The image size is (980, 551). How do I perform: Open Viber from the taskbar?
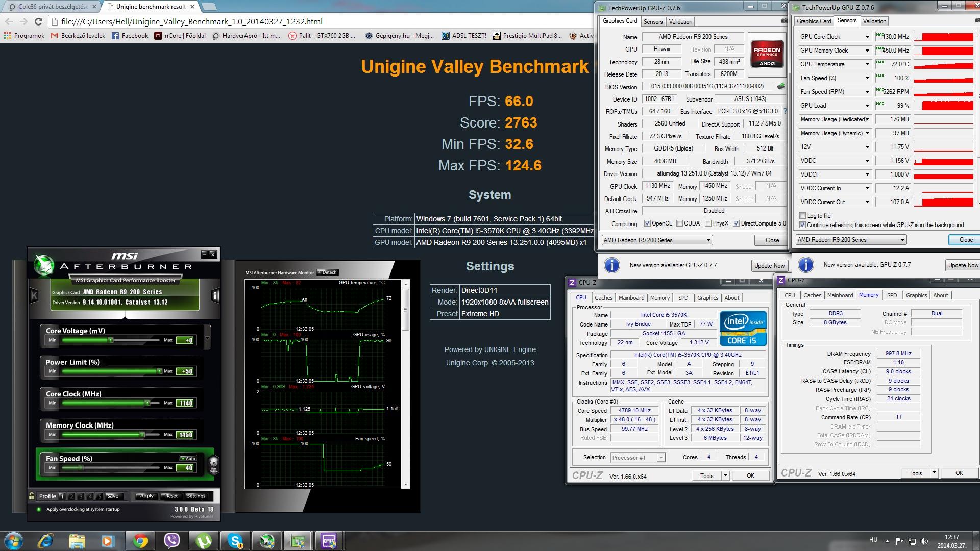172,541
